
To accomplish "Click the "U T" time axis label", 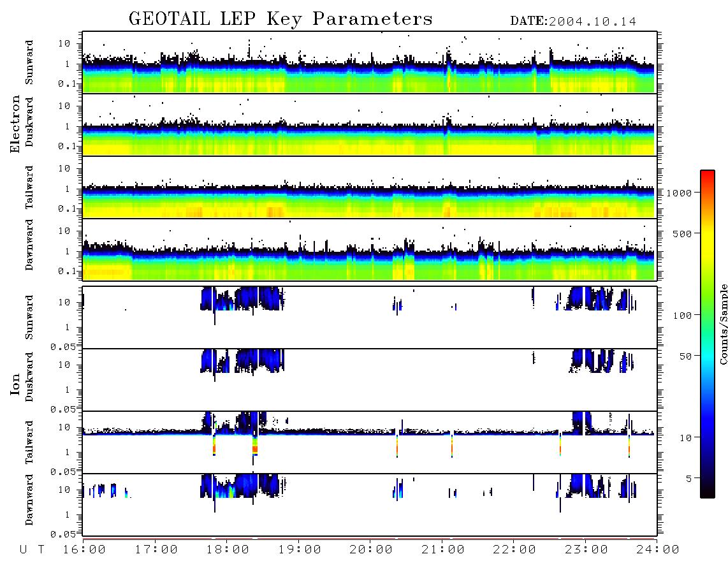I will [x=32, y=550].
